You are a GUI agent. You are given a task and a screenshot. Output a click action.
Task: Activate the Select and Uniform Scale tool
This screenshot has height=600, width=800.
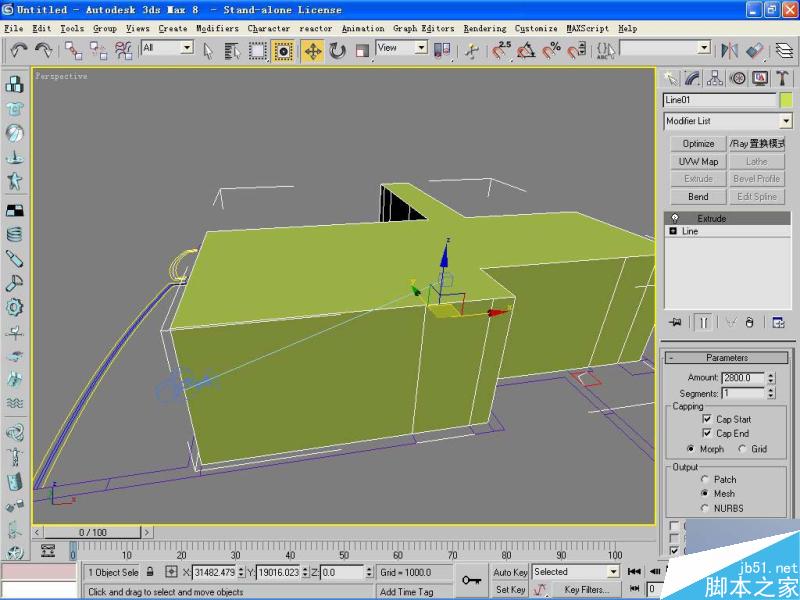(x=360, y=50)
